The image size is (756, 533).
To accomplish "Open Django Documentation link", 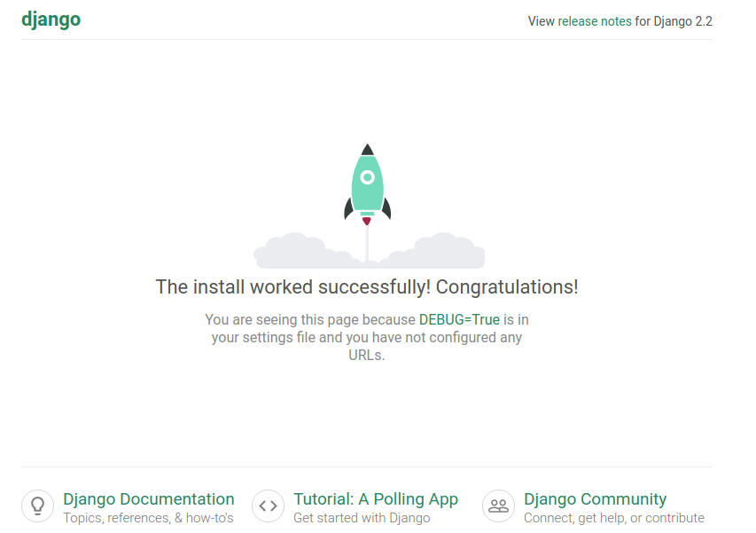I will click(149, 498).
